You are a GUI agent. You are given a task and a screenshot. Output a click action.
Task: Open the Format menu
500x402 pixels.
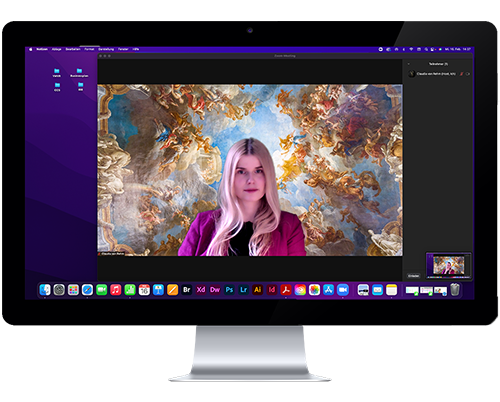click(x=89, y=49)
